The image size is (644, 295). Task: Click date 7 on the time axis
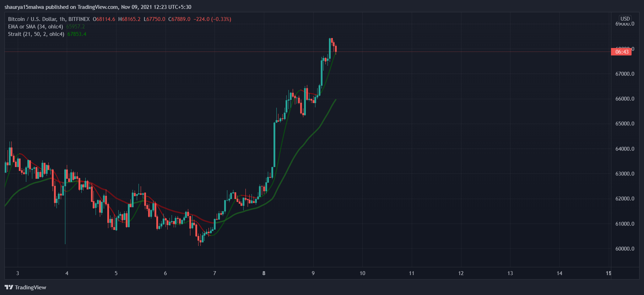[215, 273]
